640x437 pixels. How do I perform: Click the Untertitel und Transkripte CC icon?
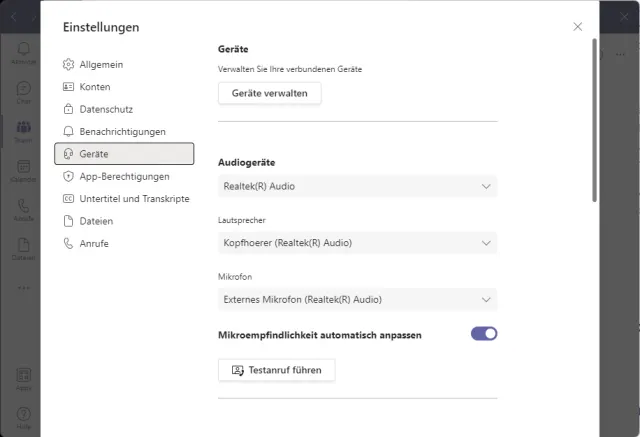click(69, 199)
